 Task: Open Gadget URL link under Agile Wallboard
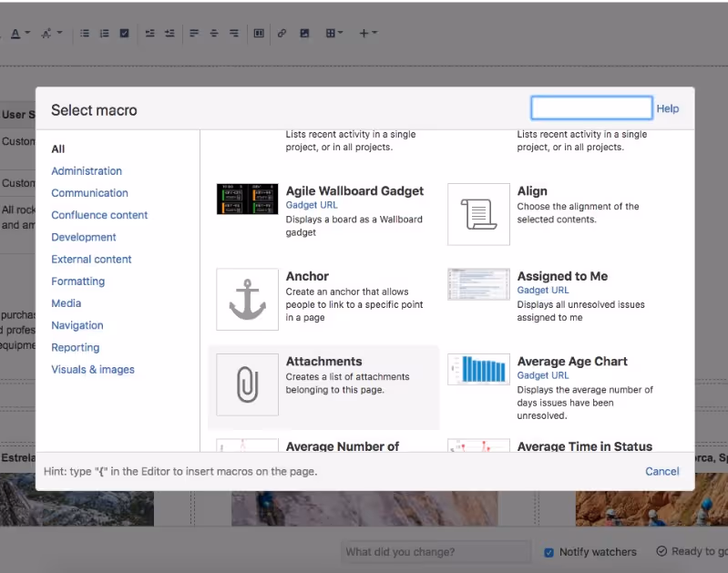[312, 205]
